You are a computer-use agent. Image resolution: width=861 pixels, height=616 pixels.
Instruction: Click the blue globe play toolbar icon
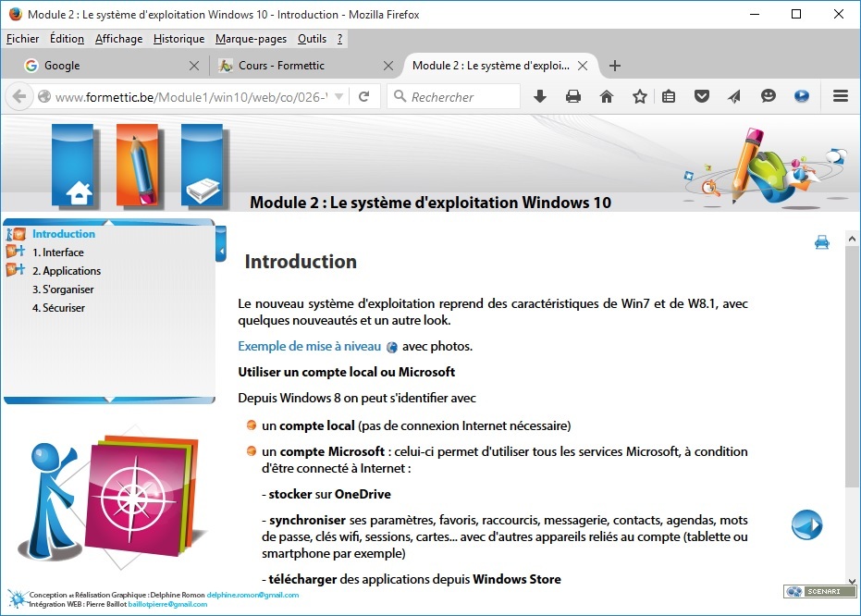801,96
